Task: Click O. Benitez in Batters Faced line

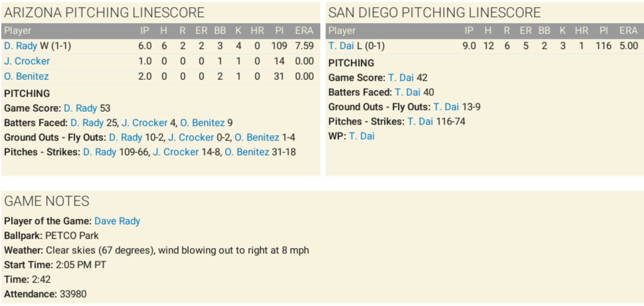Action: 202,123
